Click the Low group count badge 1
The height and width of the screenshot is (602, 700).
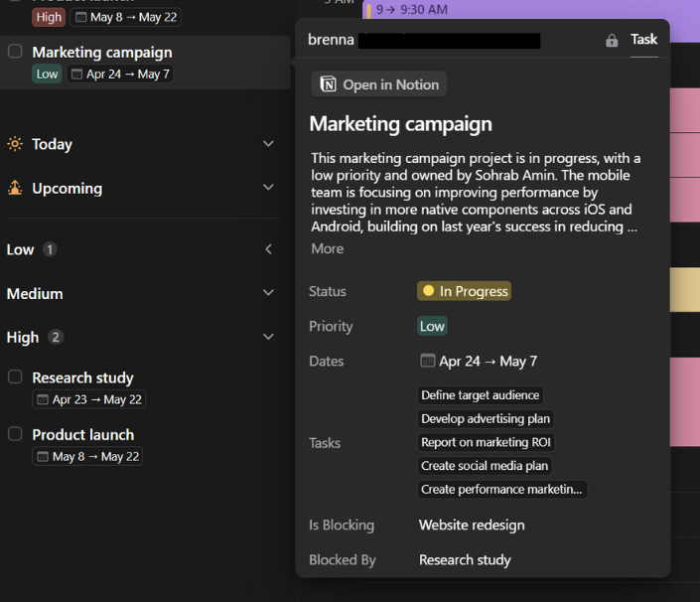point(50,249)
